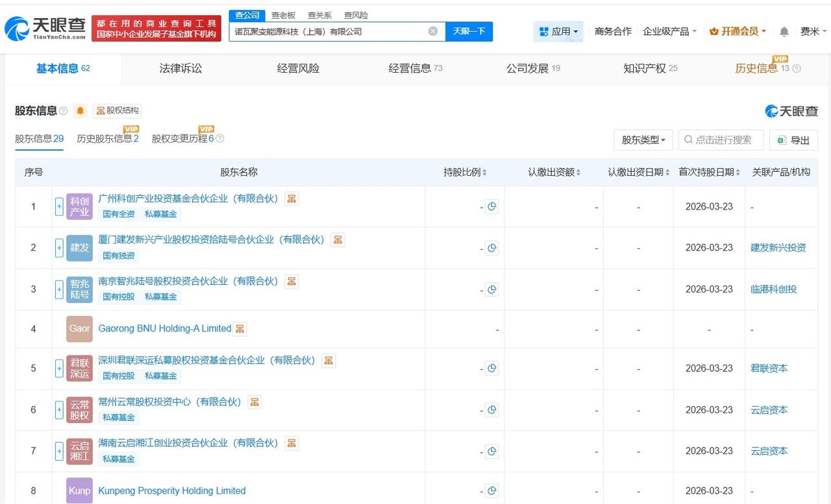Open equity chart icon for Gaorong BNU Holding-A Limited
The width and height of the screenshot is (831, 504).
click(240, 329)
